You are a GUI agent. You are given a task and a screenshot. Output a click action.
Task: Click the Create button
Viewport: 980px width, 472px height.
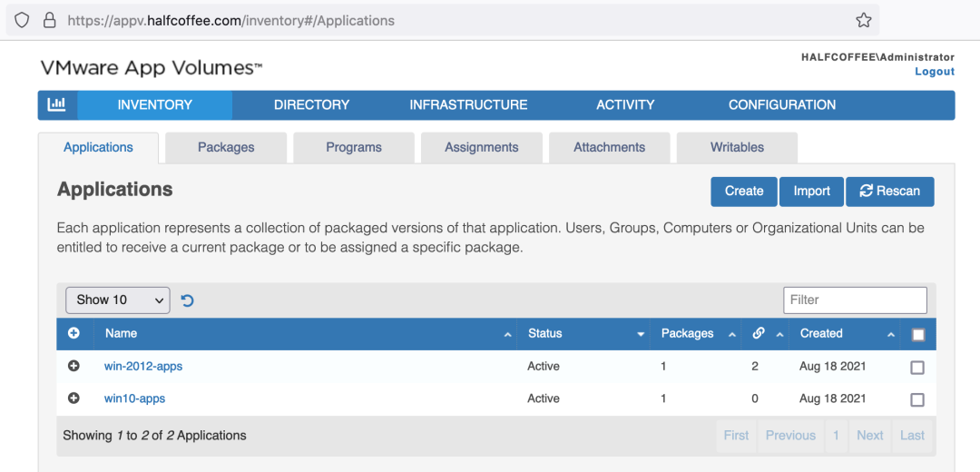tap(743, 192)
